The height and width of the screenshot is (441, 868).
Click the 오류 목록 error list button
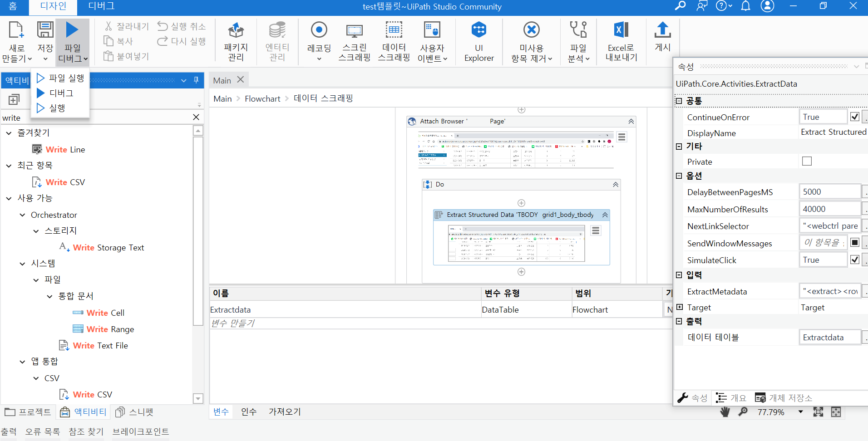click(43, 431)
